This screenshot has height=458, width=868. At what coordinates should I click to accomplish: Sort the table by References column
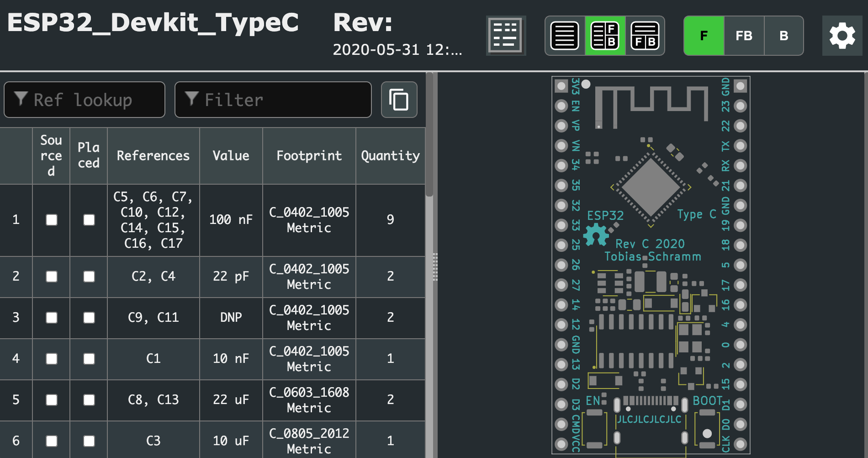click(153, 155)
